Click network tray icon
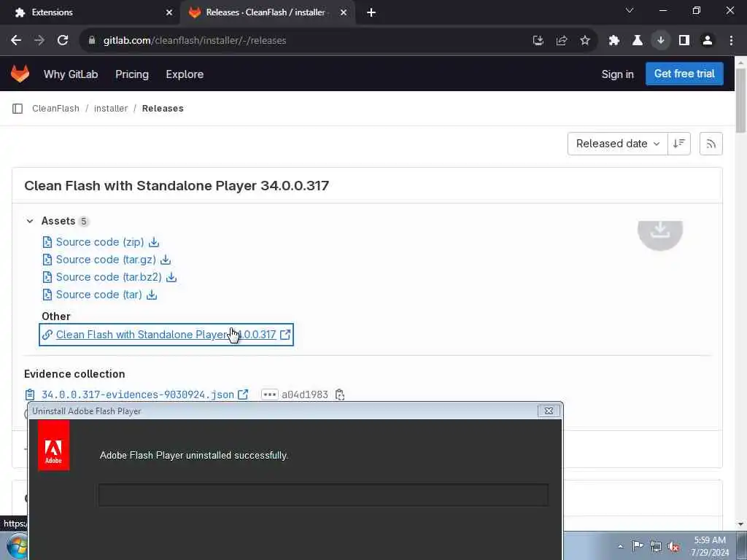The image size is (747, 560). 656,546
